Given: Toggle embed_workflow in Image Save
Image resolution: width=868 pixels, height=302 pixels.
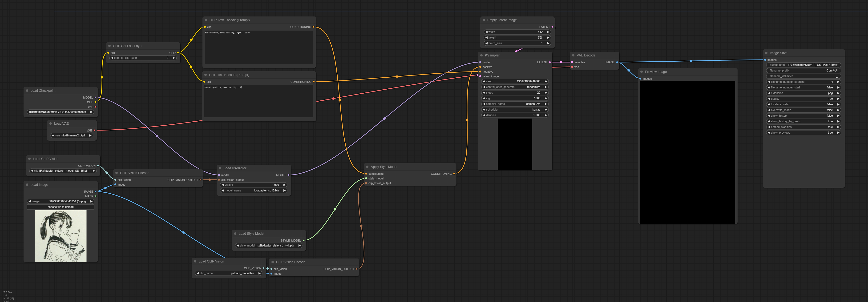Looking at the screenshot, I should pos(803,127).
